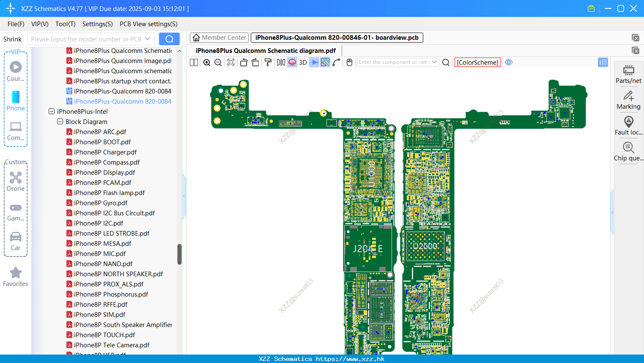
Task: Open the Chip query tool
Action: point(628,152)
